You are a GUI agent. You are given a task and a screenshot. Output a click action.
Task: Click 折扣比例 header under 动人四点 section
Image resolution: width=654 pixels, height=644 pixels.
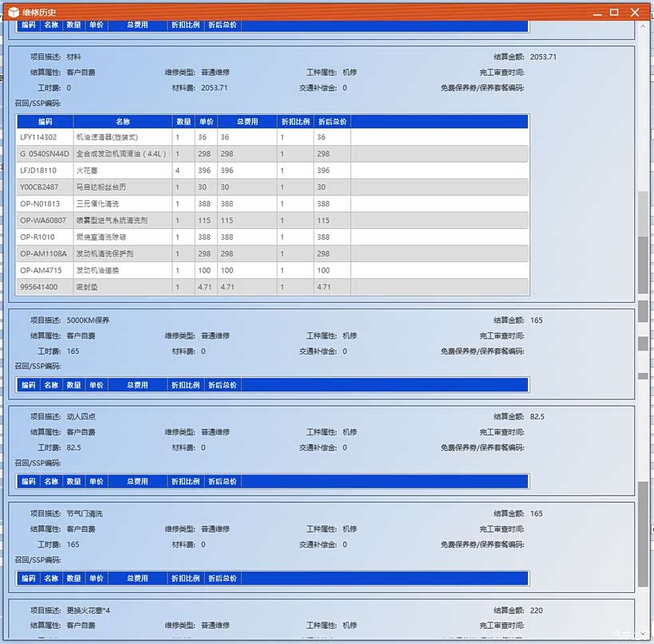coord(185,481)
